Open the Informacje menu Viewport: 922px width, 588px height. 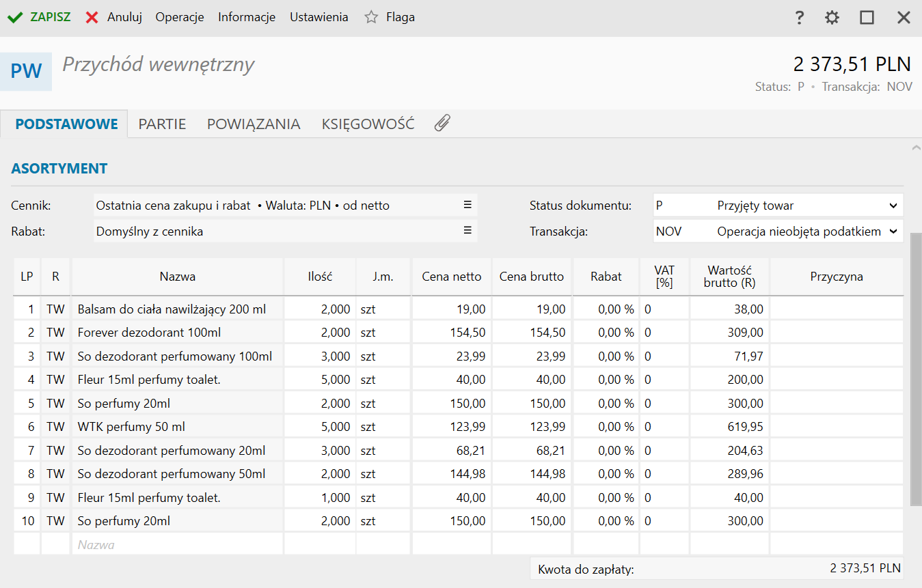coord(247,18)
